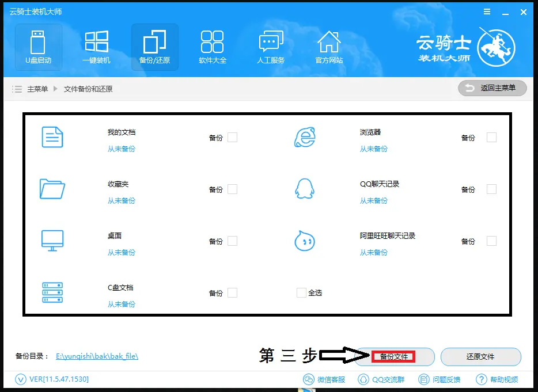538x392 pixels.
Task: Click the QQ penguin icon
Action: [x=305, y=189]
